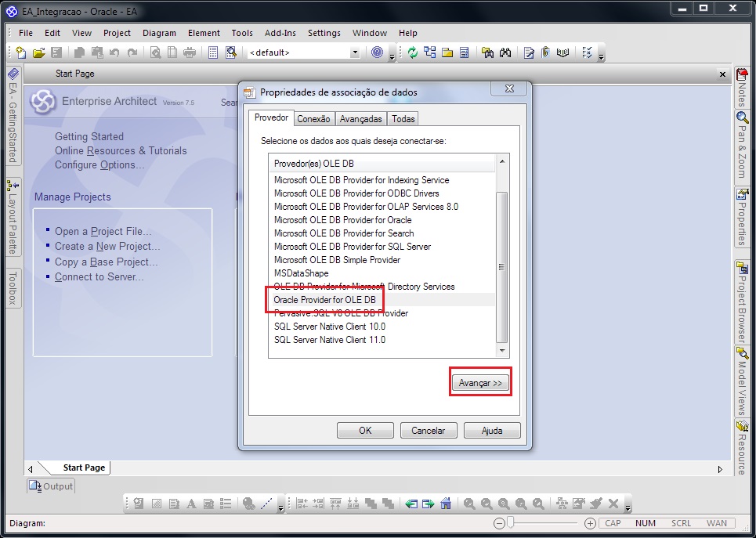Screen dimensions: 756x538
Task: Open the Project Browser docked panel
Action: tap(742, 301)
